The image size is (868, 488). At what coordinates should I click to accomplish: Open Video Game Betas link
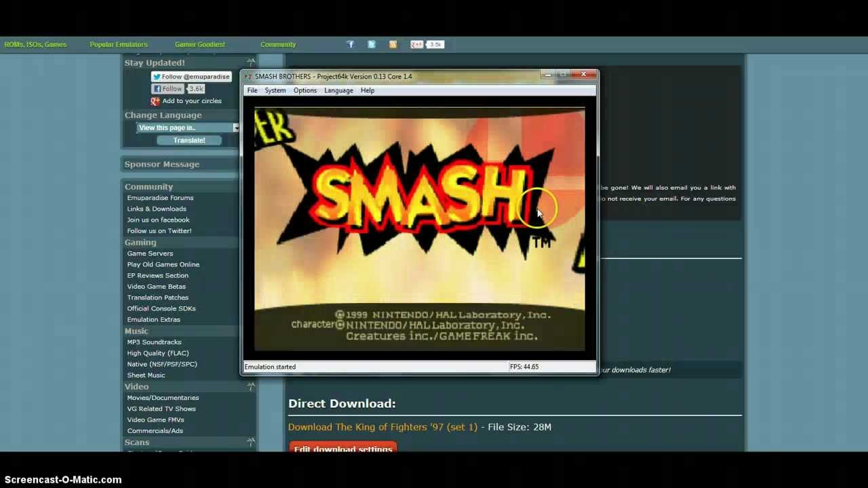tap(157, 287)
